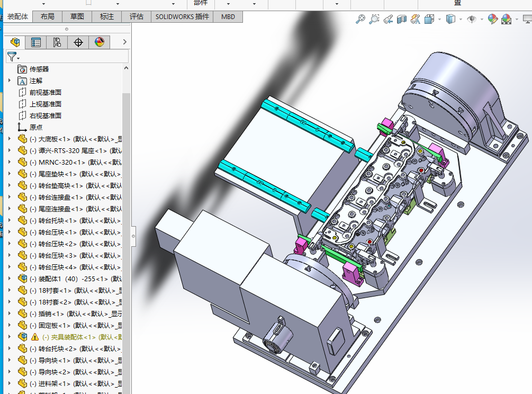
Task: Expand the 夹具装配体<1> warning node
Action: point(9,337)
